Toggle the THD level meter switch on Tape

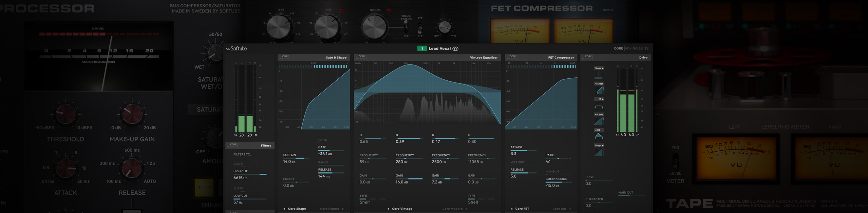point(675,161)
